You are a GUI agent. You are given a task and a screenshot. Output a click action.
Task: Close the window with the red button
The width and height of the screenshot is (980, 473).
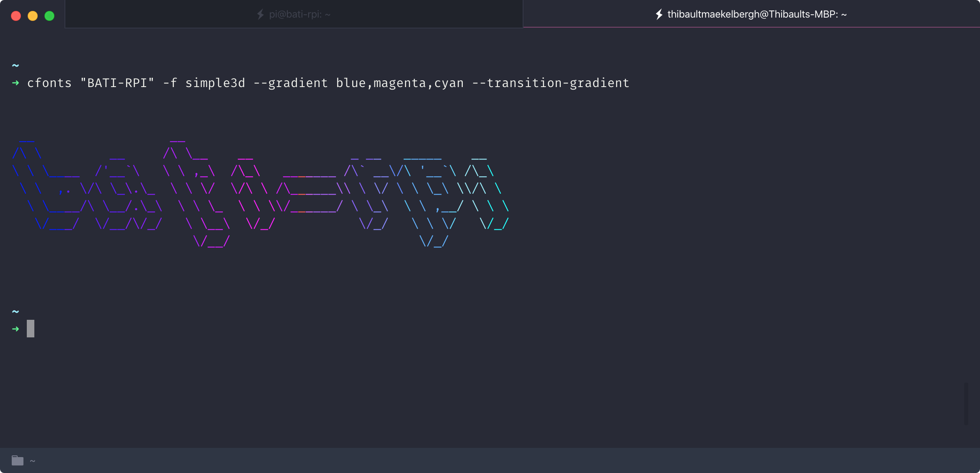coord(16,16)
